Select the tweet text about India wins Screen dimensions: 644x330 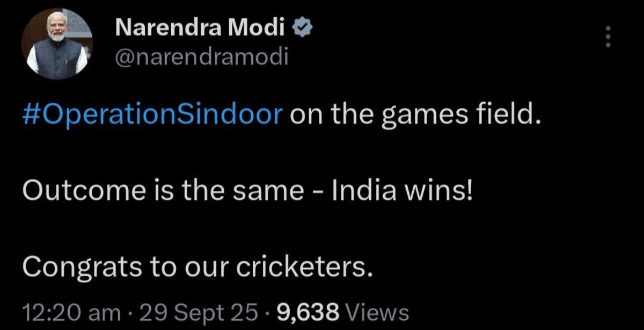click(247, 189)
